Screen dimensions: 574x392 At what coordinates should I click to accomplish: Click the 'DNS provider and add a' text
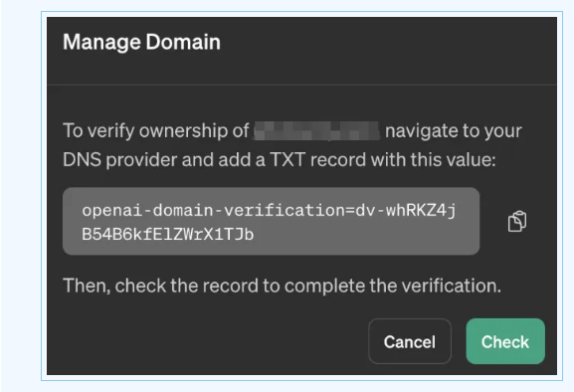click(x=163, y=160)
